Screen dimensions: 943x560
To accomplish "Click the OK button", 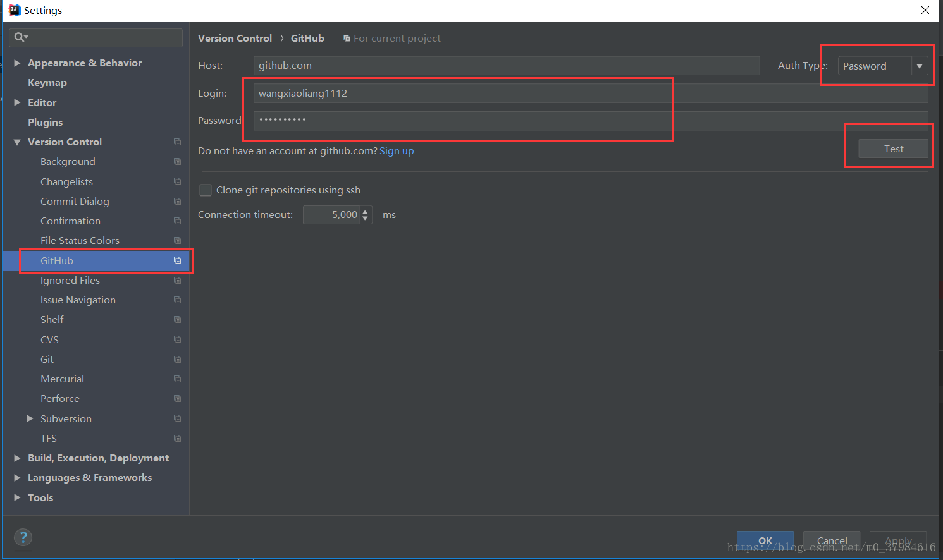I will click(x=765, y=540).
